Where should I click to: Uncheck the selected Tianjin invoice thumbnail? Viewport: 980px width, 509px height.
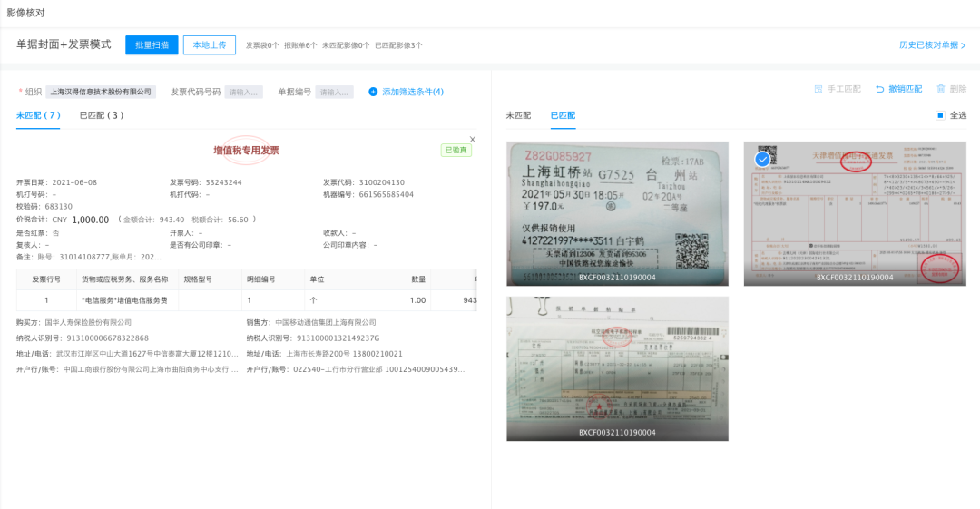click(x=763, y=159)
